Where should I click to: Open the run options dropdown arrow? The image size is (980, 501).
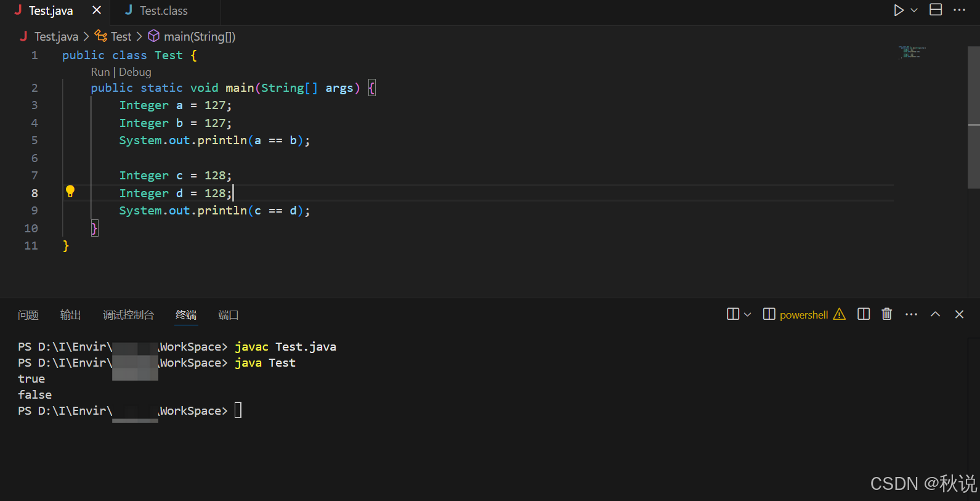point(914,10)
